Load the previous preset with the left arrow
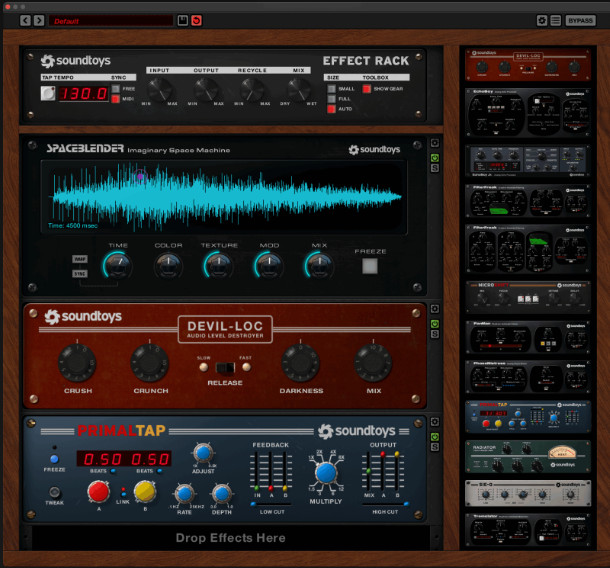The height and width of the screenshot is (568, 610). tap(25, 20)
